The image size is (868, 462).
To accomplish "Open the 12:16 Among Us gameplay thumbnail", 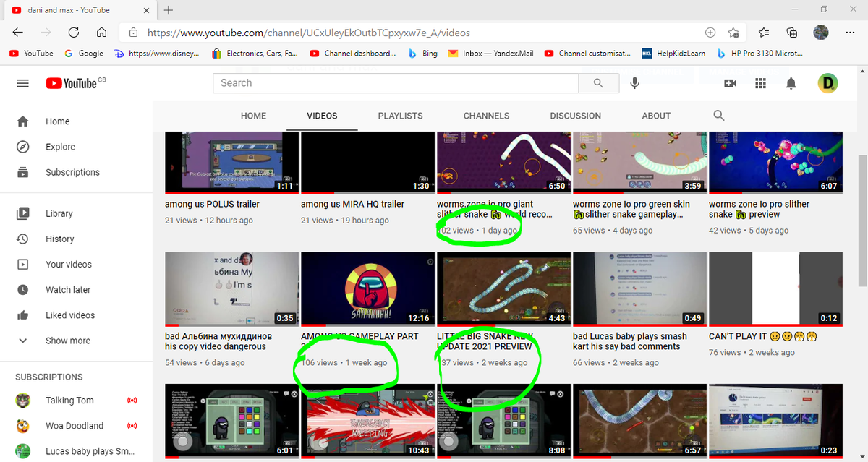I will (x=367, y=289).
